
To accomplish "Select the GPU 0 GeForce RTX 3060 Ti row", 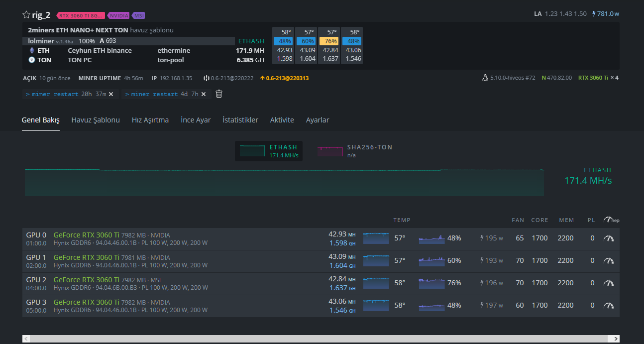I will coord(321,239).
